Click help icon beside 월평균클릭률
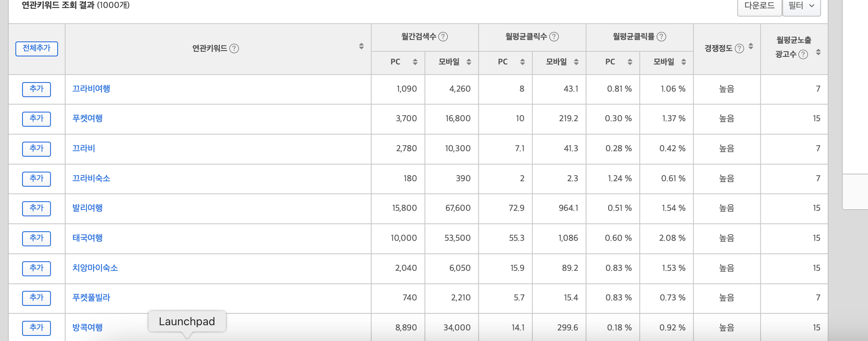Image resolution: width=868 pixels, height=341 pixels. point(661,37)
